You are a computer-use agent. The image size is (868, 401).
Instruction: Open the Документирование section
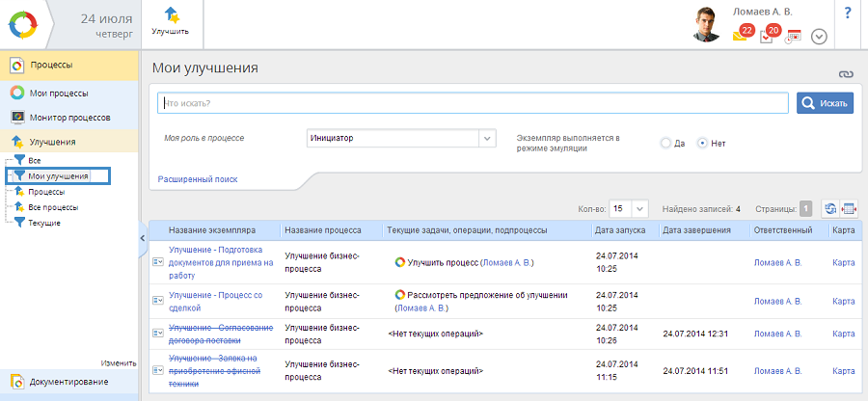69,382
